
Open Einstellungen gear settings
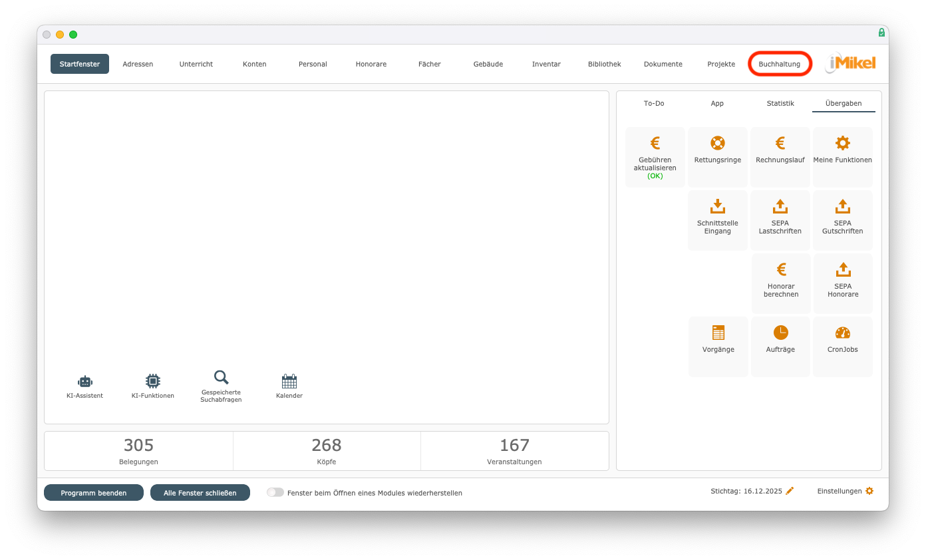pyautogui.click(x=869, y=491)
